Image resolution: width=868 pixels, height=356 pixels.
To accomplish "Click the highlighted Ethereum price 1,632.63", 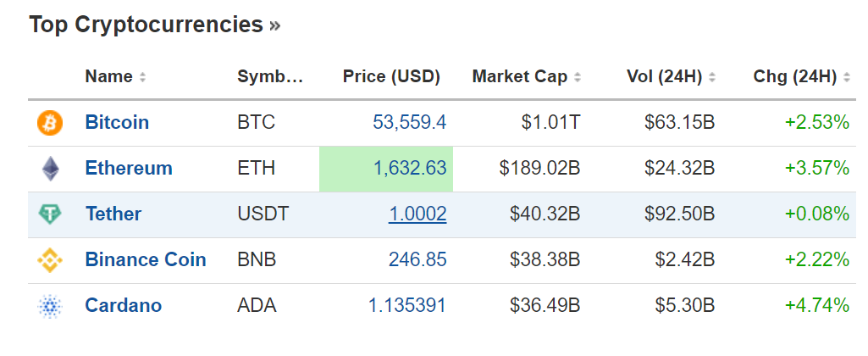I will point(410,169).
